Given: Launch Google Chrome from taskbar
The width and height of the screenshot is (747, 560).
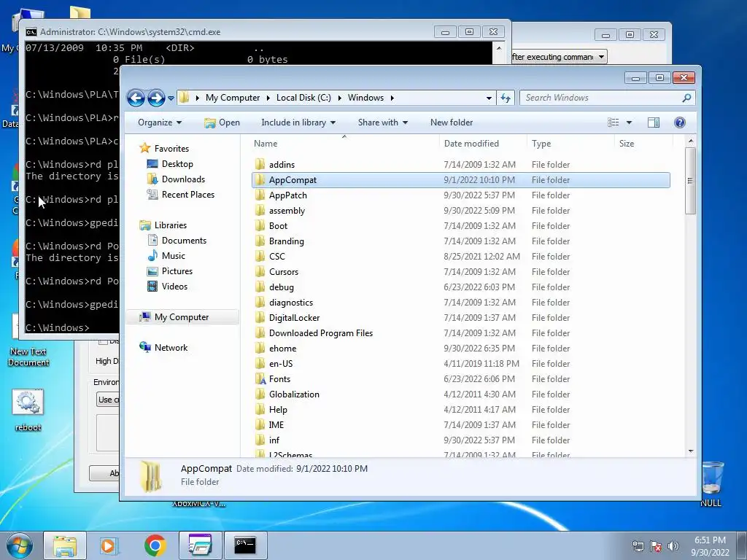Looking at the screenshot, I should [x=155, y=545].
